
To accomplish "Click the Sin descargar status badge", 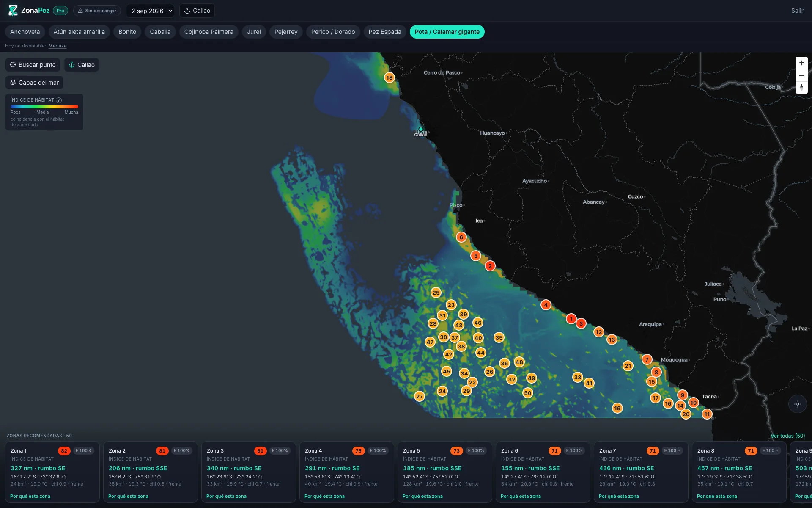I will [x=97, y=11].
